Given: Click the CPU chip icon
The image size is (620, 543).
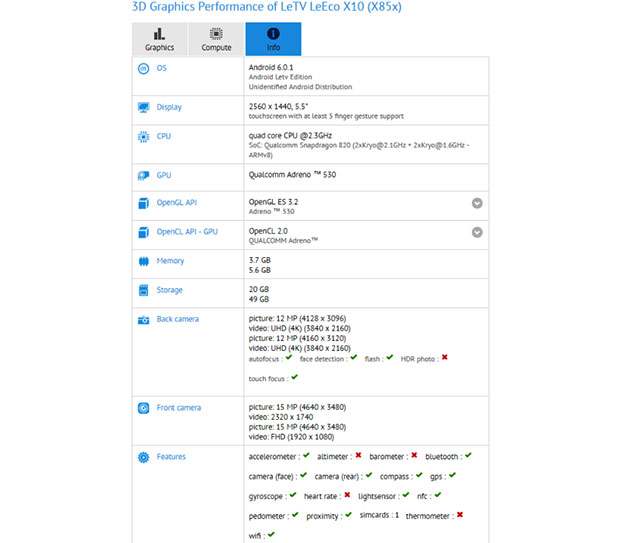Looking at the screenshot, I should pos(143,136).
